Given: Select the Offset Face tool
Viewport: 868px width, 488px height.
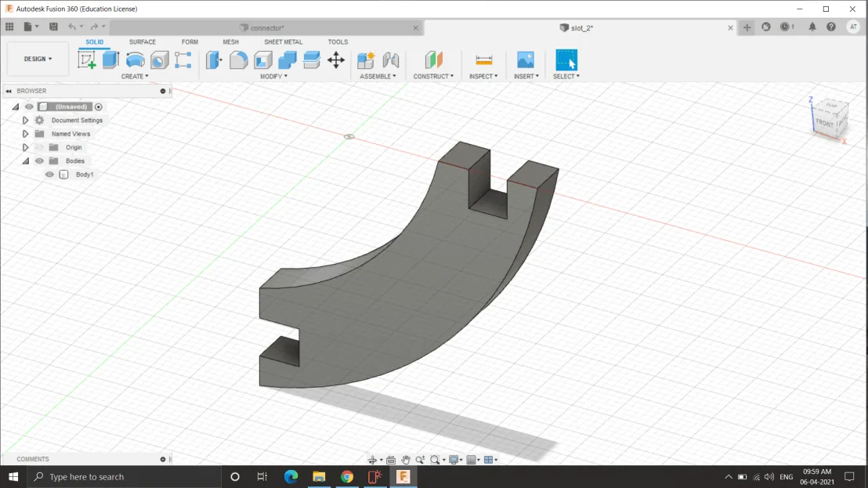Looking at the screenshot, I should tap(312, 60).
